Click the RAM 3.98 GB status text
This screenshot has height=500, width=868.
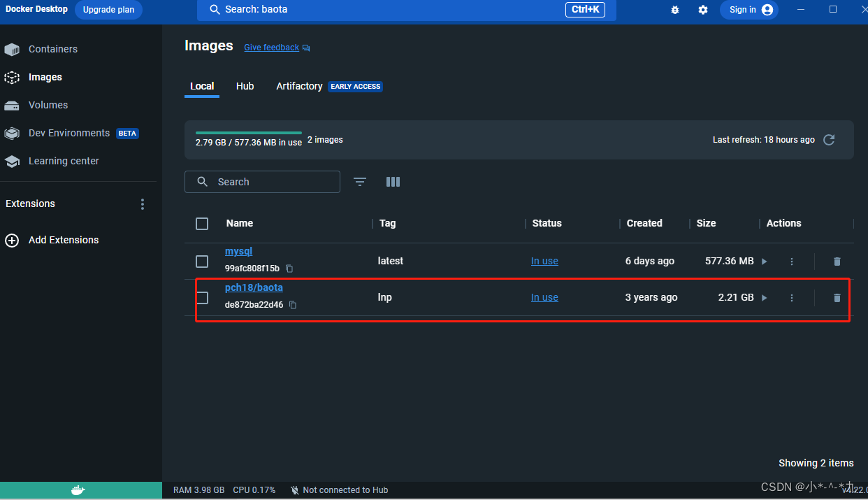pos(198,490)
